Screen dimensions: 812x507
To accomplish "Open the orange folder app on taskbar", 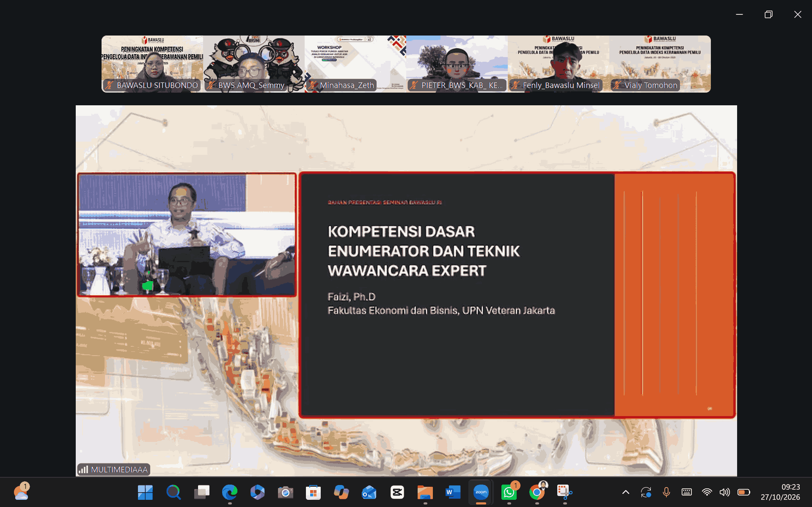I will click(425, 492).
